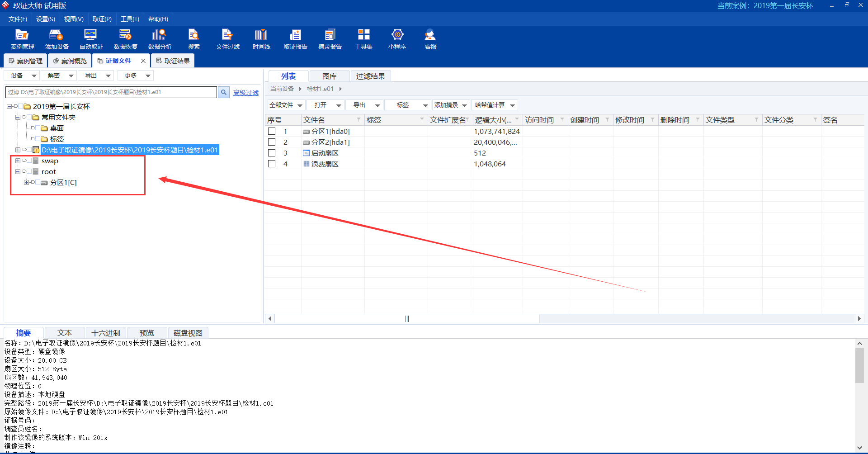The height and width of the screenshot is (454, 868).
Task: Expand the swap tree node
Action: click(18, 161)
